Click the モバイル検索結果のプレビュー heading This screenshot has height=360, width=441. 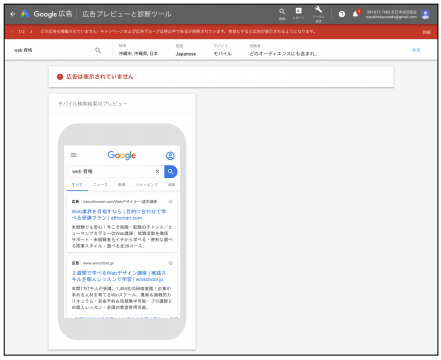pyautogui.click(x=93, y=104)
